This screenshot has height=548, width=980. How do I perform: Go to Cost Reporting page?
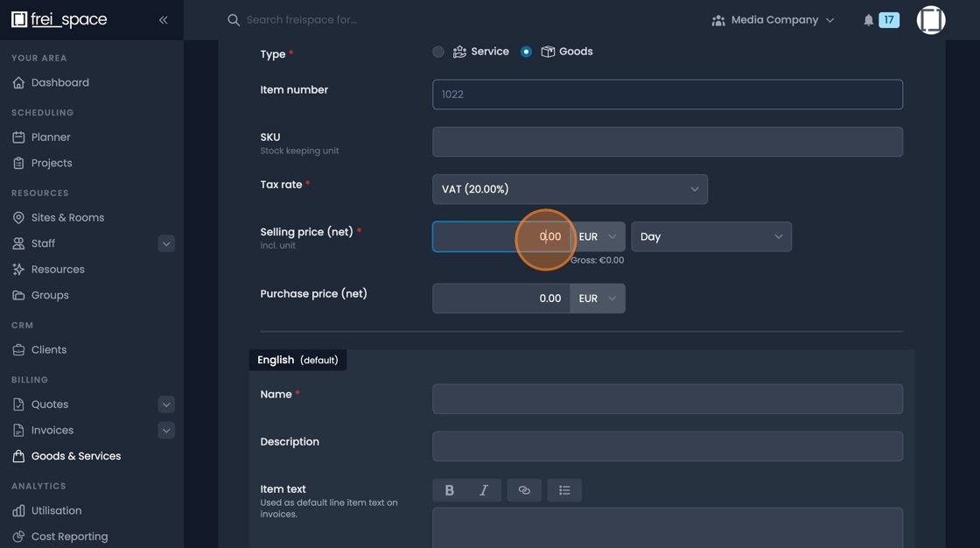(69, 537)
